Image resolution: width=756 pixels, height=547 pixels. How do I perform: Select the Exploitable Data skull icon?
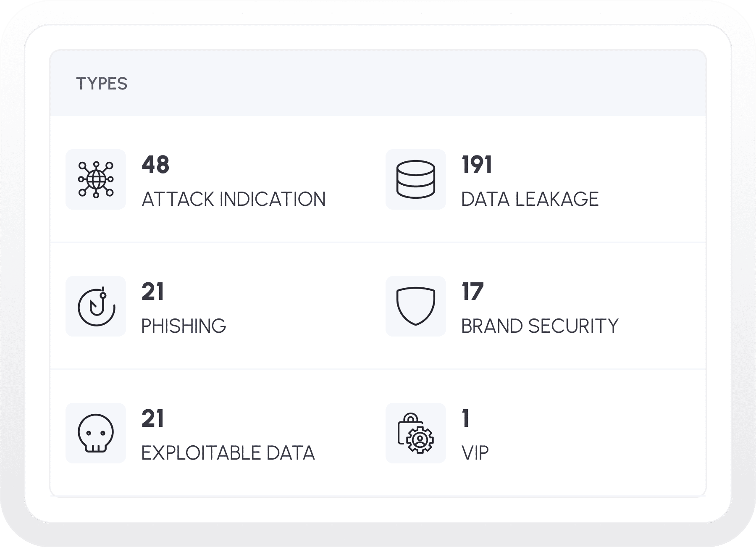(x=96, y=433)
